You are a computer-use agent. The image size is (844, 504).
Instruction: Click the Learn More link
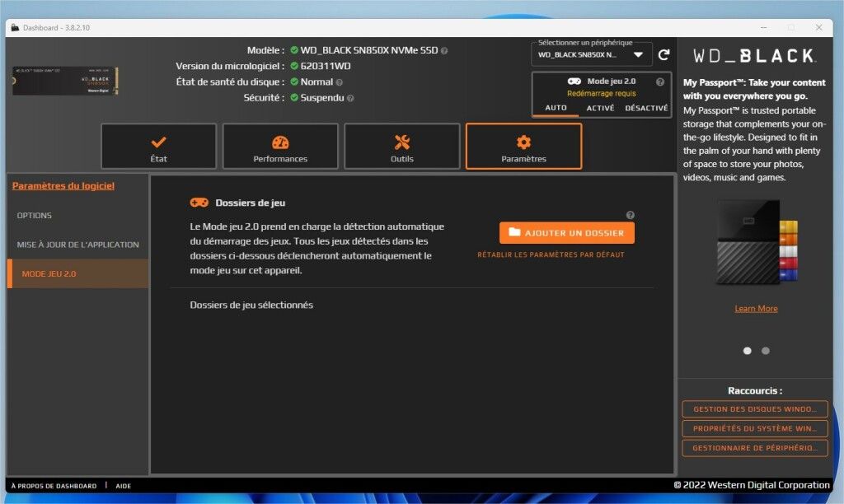756,308
